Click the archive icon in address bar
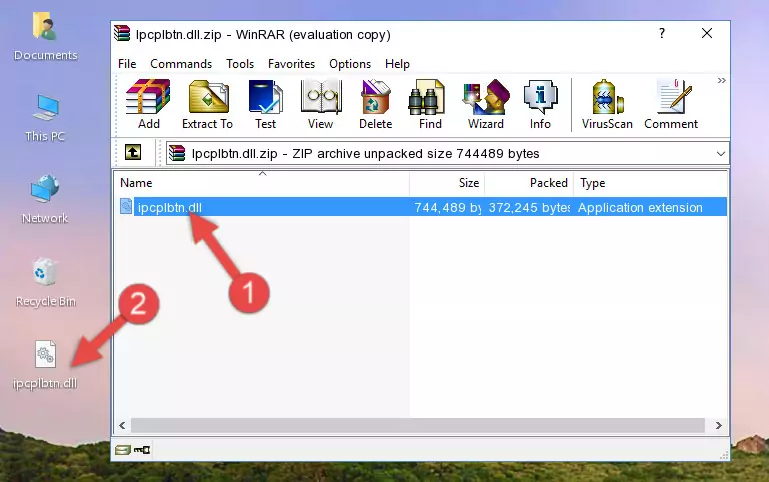Screen dimensions: 769x482 coord(177,153)
